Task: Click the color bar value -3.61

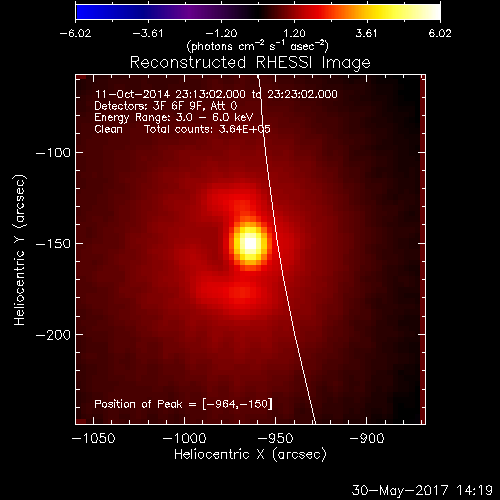Action: pos(148,33)
